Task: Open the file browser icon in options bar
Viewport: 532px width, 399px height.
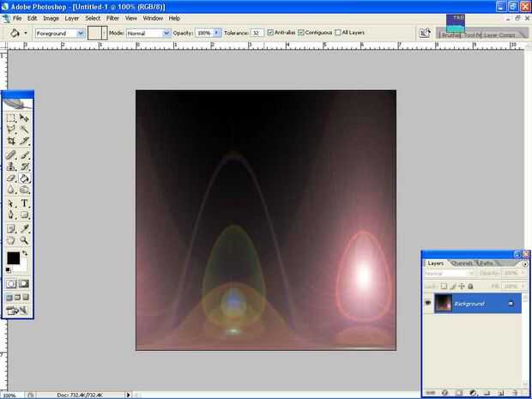Action: point(425,33)
